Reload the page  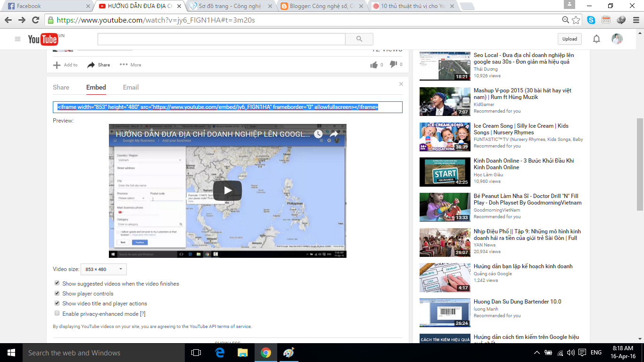click(35, 20)
